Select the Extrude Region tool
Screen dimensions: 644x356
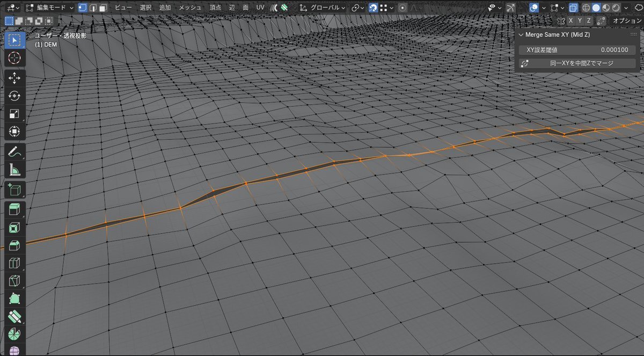[x=14, y=210]
